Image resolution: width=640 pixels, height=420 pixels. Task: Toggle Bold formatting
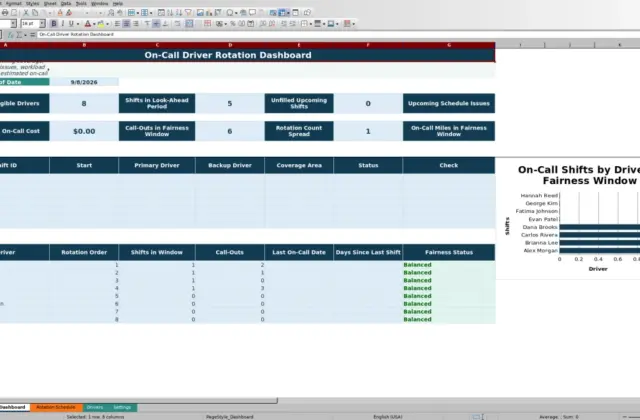click(53, 24)
